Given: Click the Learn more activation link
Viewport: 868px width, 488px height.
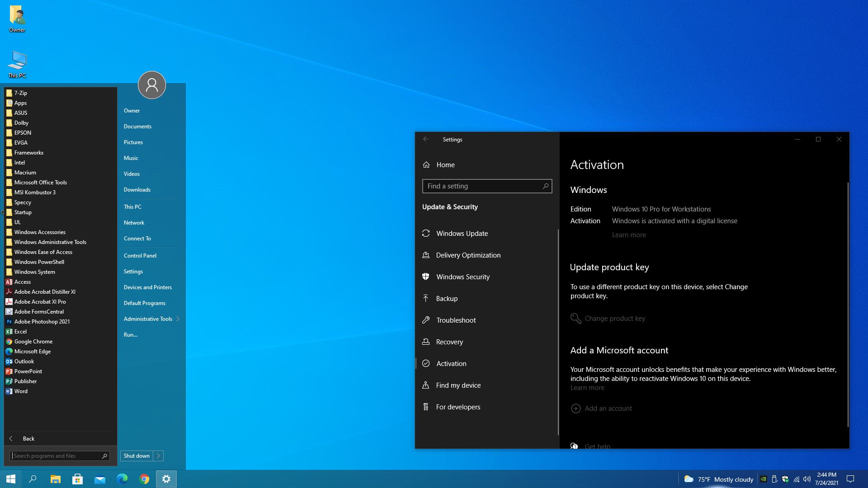Looking at the screenshot, I should click(628, 235).
